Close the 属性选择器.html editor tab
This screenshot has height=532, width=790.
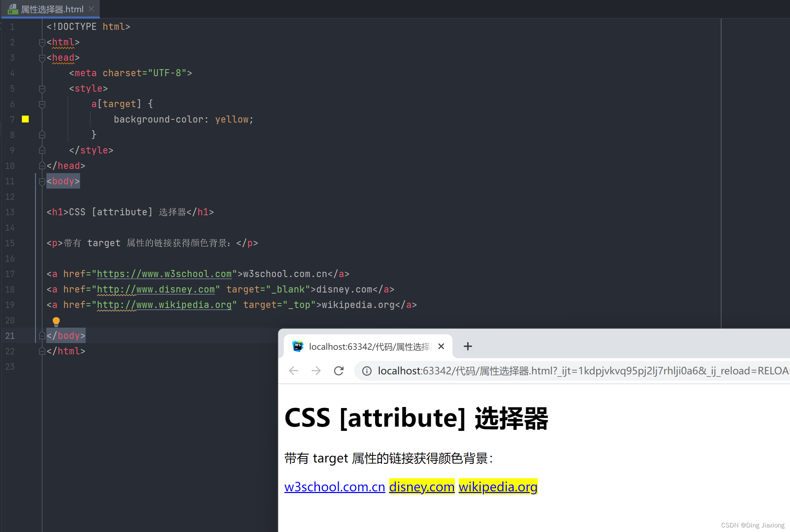pyautogui.click(x=91, y=9)
